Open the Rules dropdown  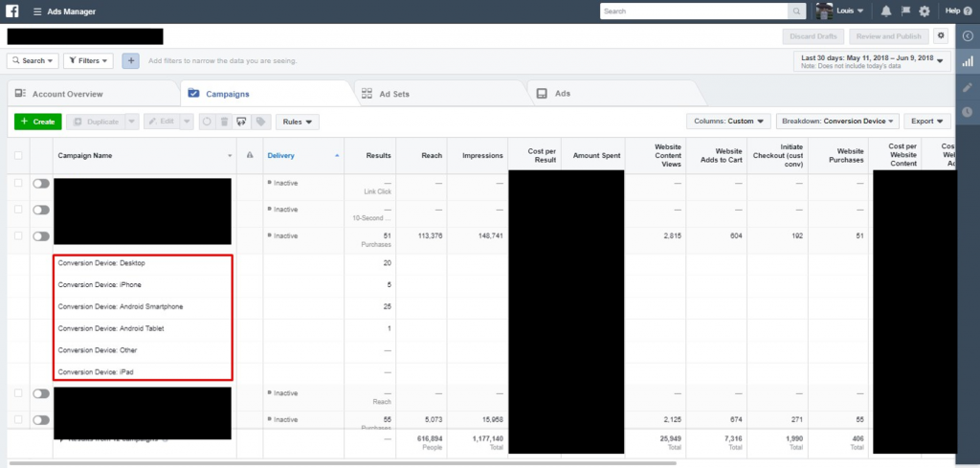[298, 122]
